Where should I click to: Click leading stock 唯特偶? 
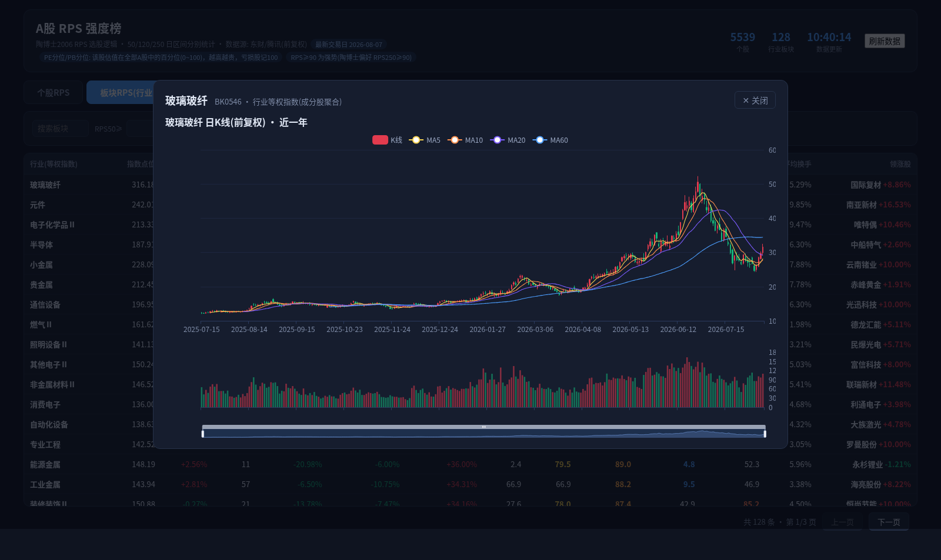(866, 225)
